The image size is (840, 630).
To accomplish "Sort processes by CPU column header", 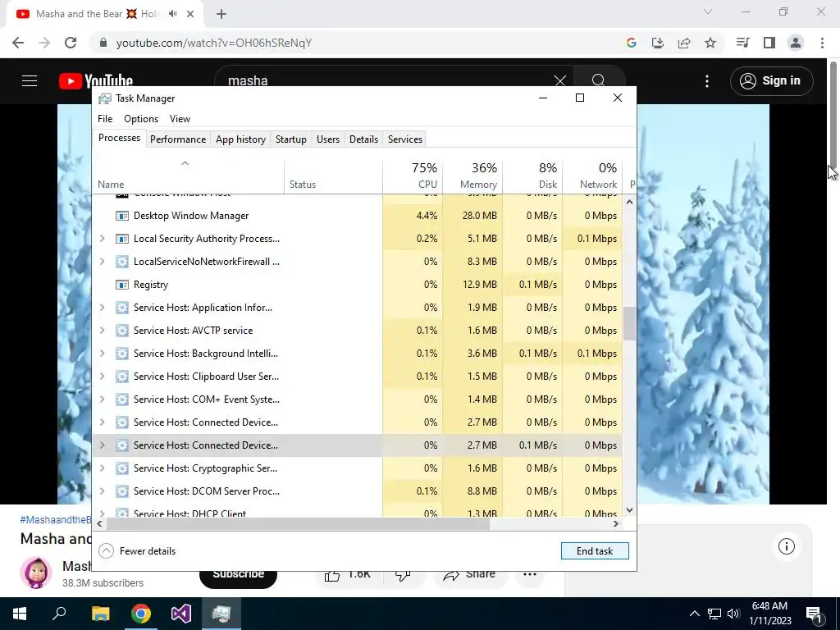I will pyautogui.click(x=413, y=176).
